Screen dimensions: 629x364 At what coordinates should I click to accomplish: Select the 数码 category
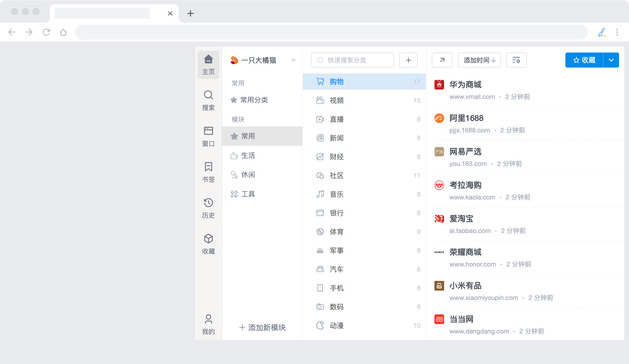pos(364,307)
